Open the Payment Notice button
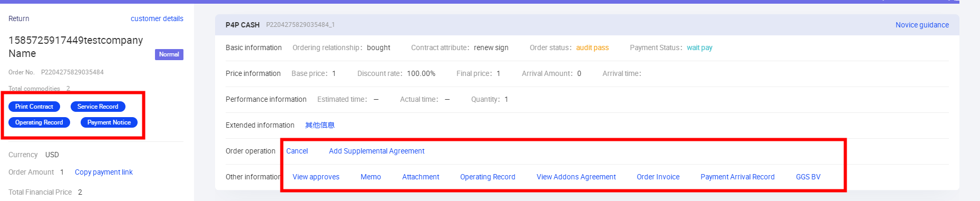Screen dimensions: 980x201 [109, 122]
